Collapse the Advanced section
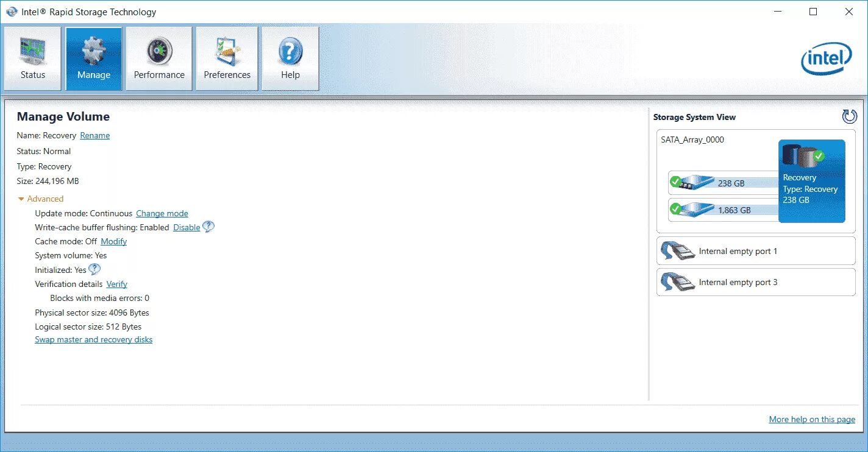The image size is (868, 452). tap(41, 199)
